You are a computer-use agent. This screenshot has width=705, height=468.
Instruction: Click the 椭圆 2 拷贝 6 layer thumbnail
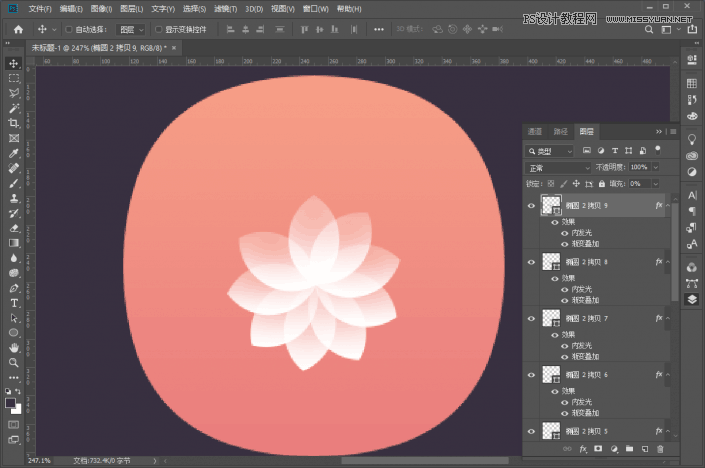[550, 373]
